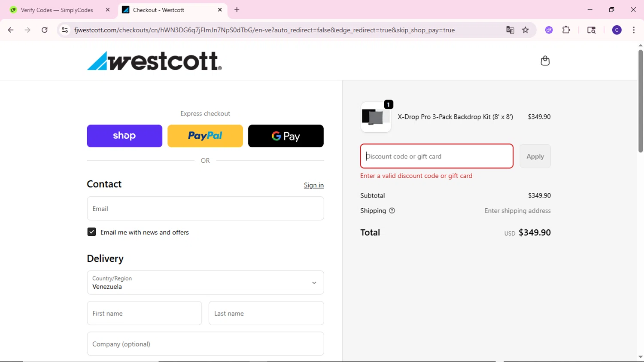This screenshot has width=644, height=362.
Task: Pay with Shop Pay button
Action: (125, 136)
